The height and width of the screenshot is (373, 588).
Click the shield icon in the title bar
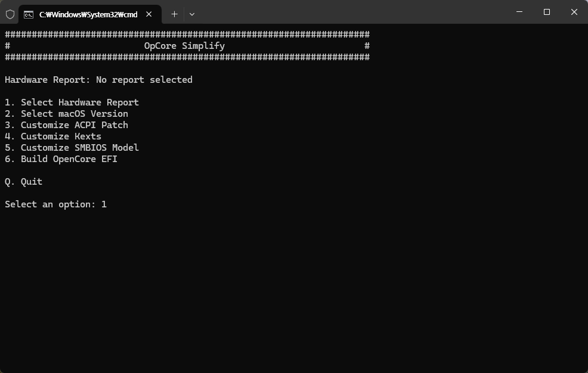coord(10,14)
